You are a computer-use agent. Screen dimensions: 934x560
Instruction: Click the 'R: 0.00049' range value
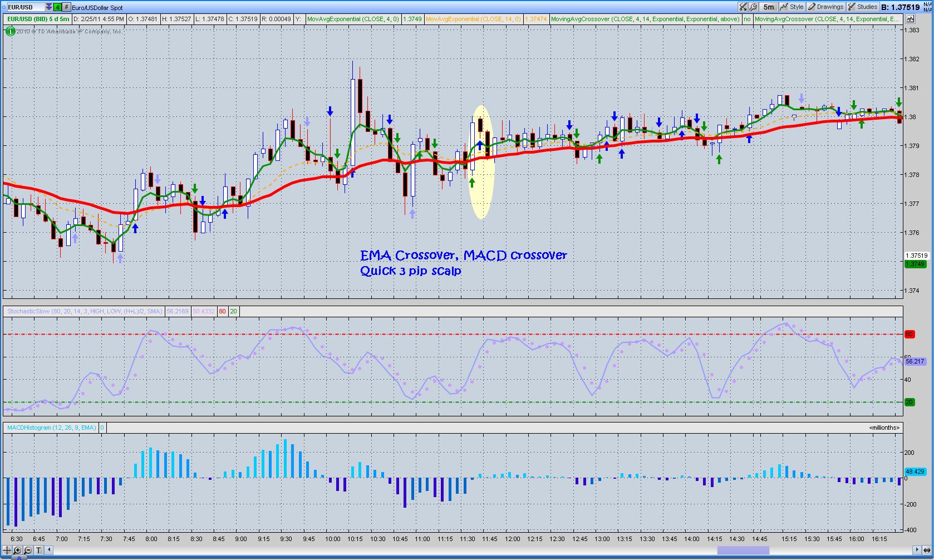(x=277, y=19)
